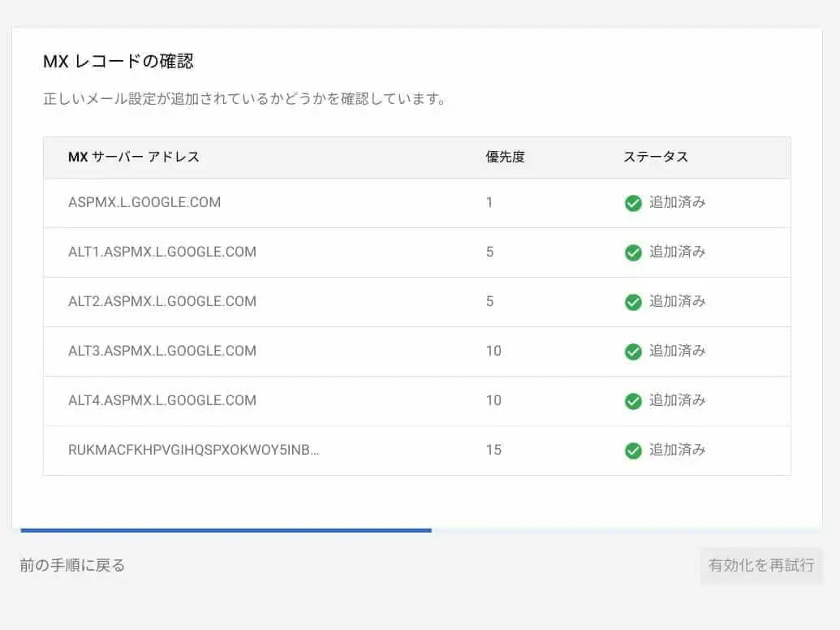Click green checkmark icon in ALT3.ASPMX.L.GOOGLE.COM row
The height and width of the screenshot is (630, 840).
(x=633, y=352)
